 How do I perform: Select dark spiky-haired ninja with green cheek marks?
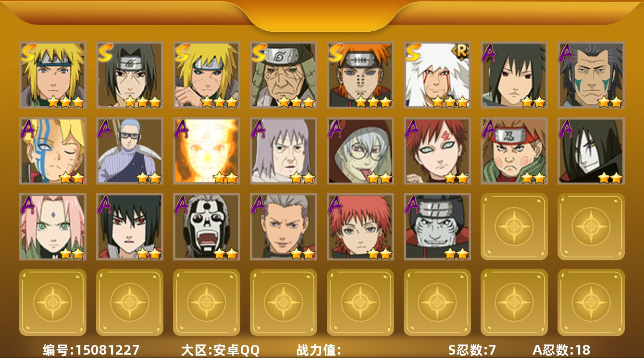point(591,75)
